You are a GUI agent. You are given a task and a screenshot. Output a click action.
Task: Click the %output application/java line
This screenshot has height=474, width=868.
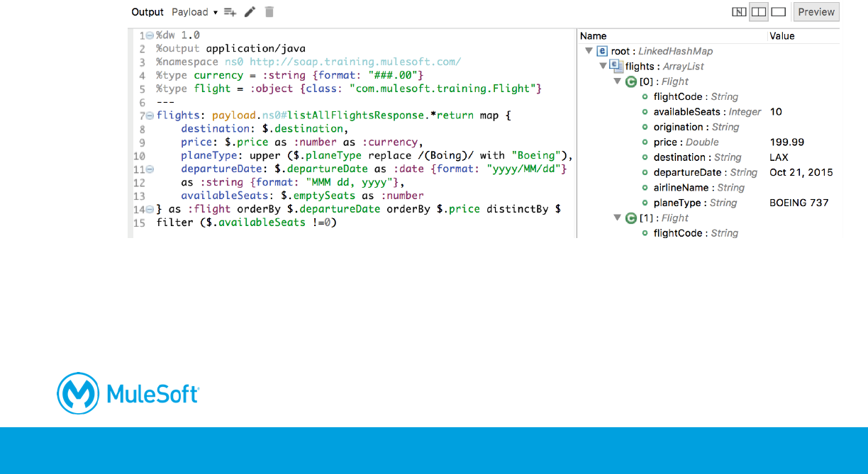231,49
